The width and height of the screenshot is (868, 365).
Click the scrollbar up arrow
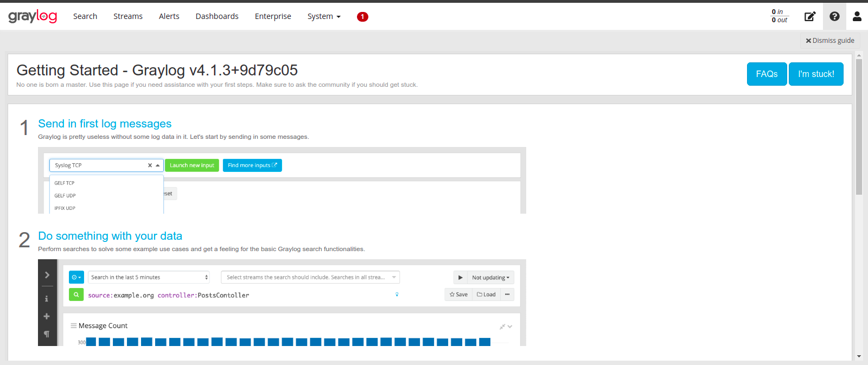click(x=859, y=55)
